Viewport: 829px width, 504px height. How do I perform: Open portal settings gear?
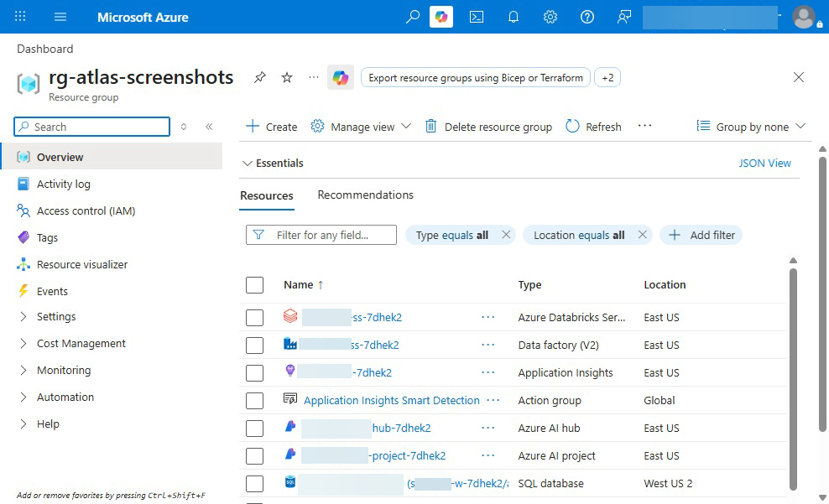pos(550,17)
